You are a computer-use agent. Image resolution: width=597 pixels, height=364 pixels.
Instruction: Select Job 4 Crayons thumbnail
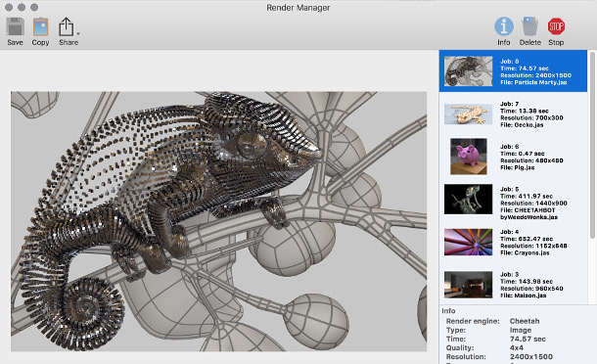click(469, 242)
